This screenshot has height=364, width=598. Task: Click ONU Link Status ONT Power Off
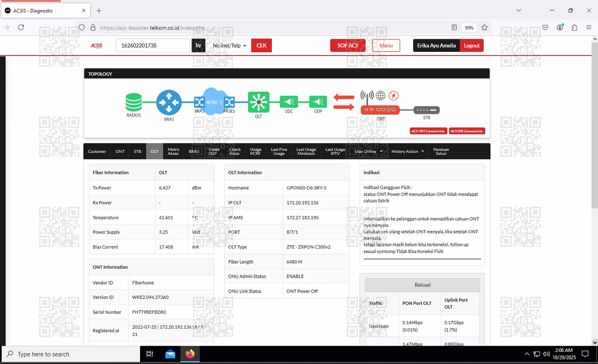[302, 291]
